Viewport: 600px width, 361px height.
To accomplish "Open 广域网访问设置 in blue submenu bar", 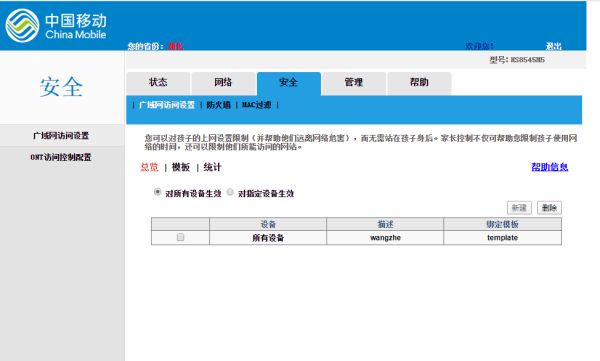I will [x=167, y=105].
